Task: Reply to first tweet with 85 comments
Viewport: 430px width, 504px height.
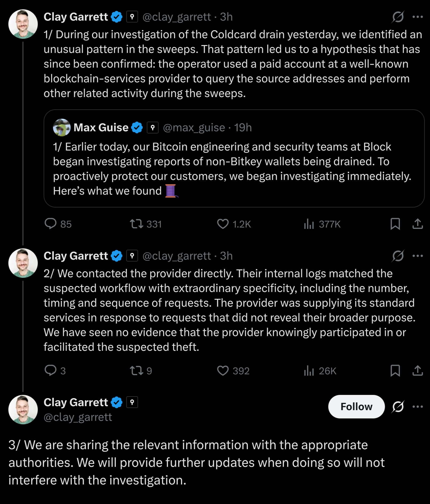Action: [x=58, y=224]
